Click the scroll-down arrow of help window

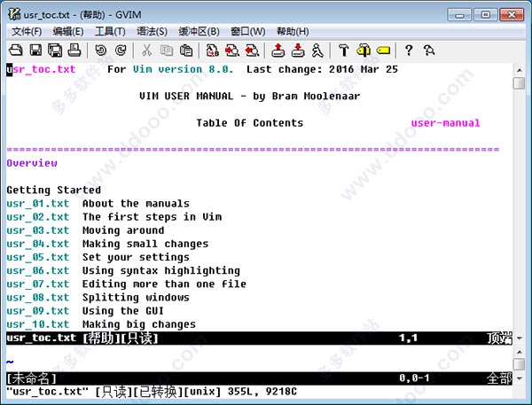tap(519, 337)
